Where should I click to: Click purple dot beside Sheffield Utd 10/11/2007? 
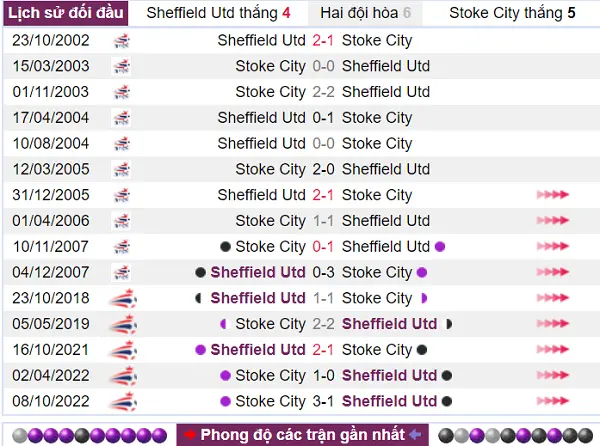(440, 247)
